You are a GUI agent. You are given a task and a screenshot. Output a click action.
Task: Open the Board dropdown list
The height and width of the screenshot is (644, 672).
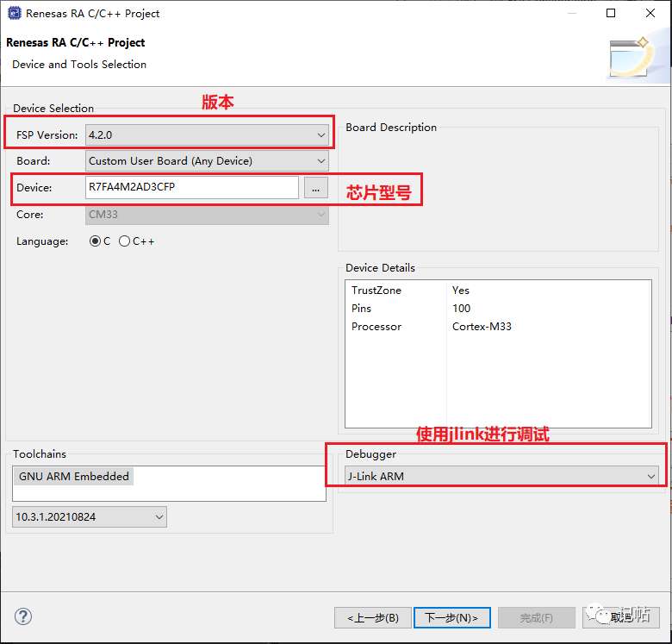(207, 161)
